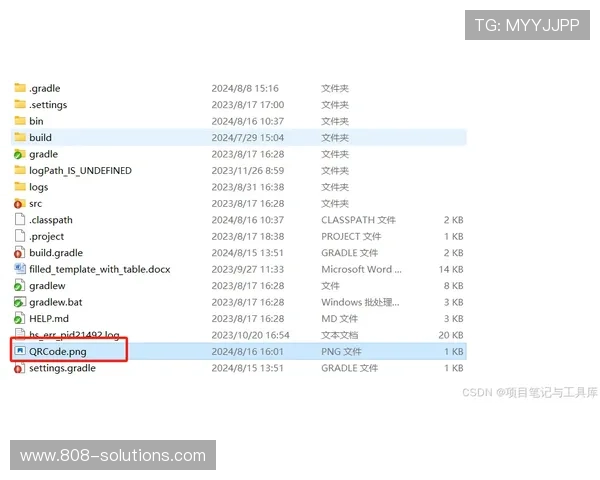Screen dimensions: 600x480
Task: Select the .settings folder icon
Action: click(x=20, y=105)
